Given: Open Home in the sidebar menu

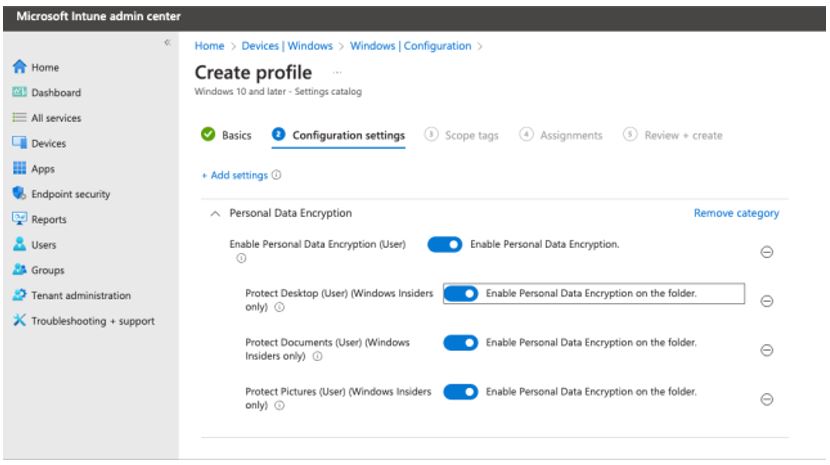Looking at the screenshot, I should pos(45,67).
